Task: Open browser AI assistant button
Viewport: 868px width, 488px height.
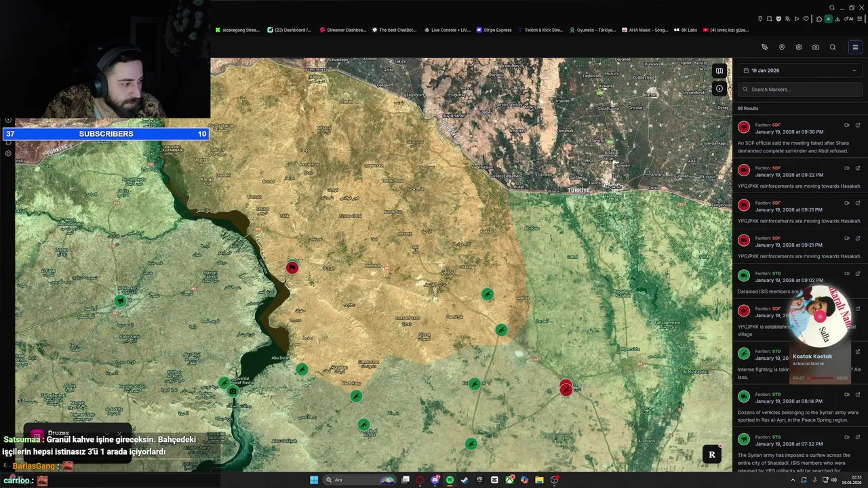Action: [x=849, y=19]
